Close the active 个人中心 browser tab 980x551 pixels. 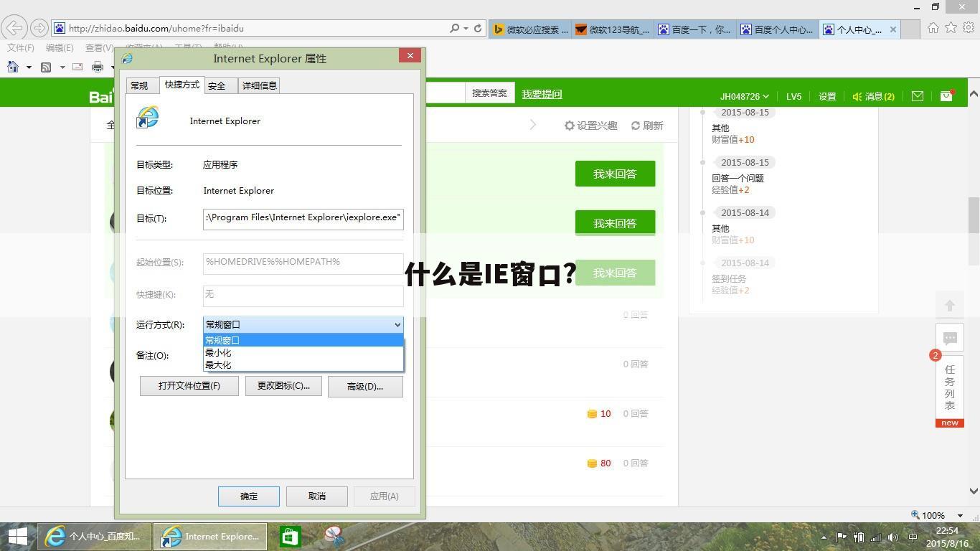pyautogui.click(x=892, y=29)
